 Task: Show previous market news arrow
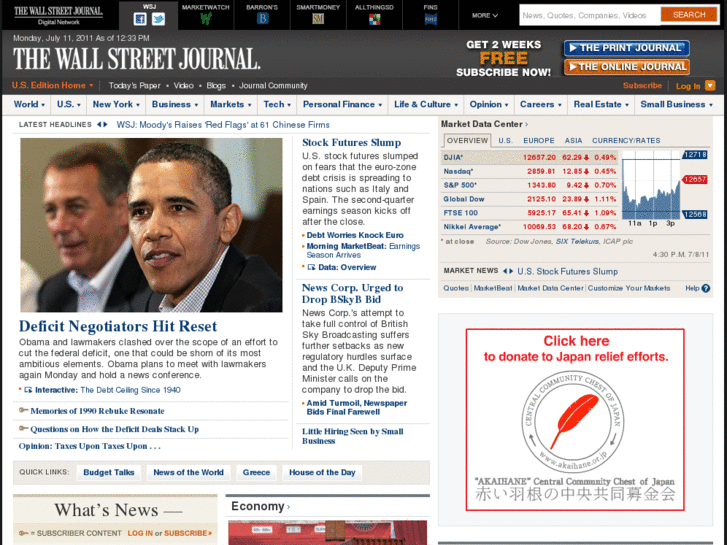pyautogui.click(x=505, y=271)
